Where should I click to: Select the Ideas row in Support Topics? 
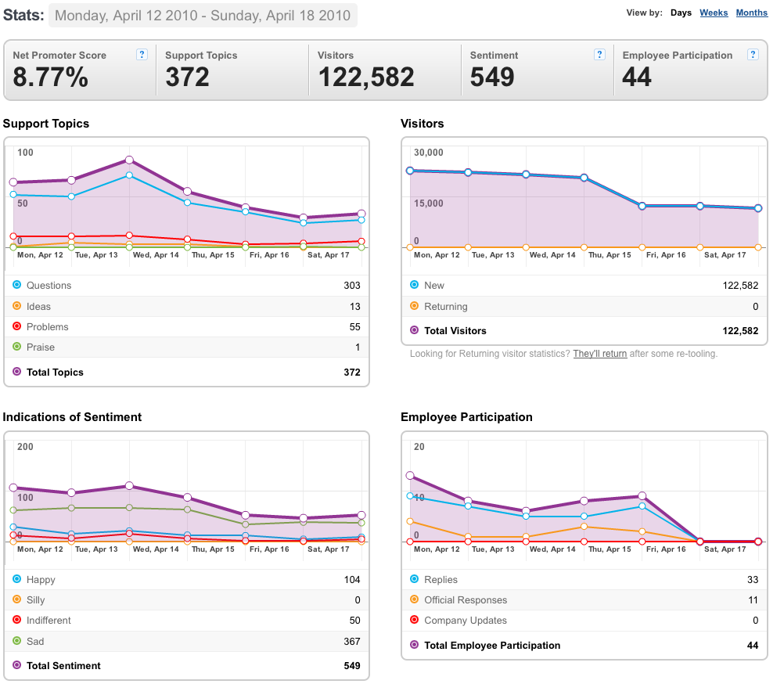pos(186,306)
